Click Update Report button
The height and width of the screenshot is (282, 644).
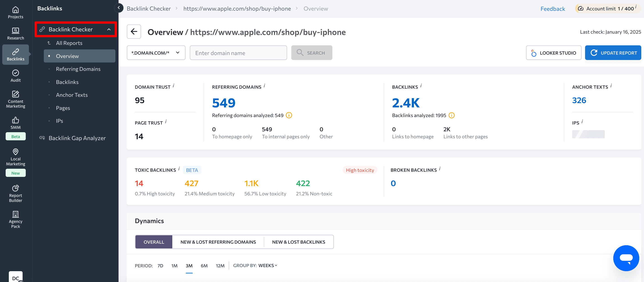click(x=613, y=53)
